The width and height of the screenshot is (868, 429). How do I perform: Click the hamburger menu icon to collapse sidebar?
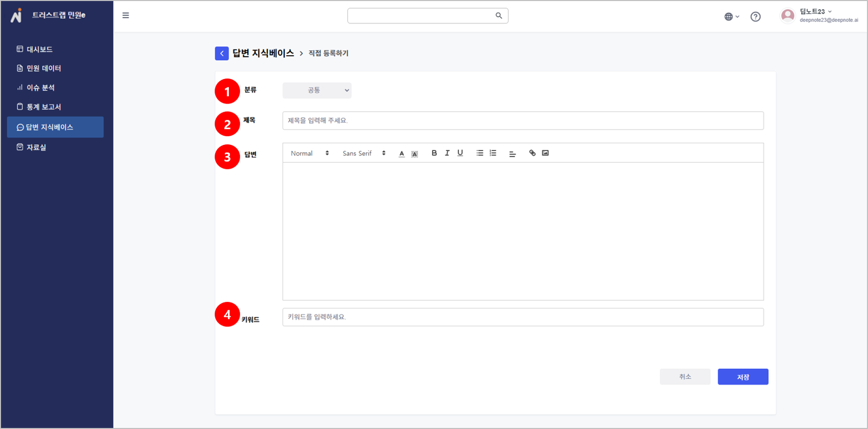tap(125, 16)
